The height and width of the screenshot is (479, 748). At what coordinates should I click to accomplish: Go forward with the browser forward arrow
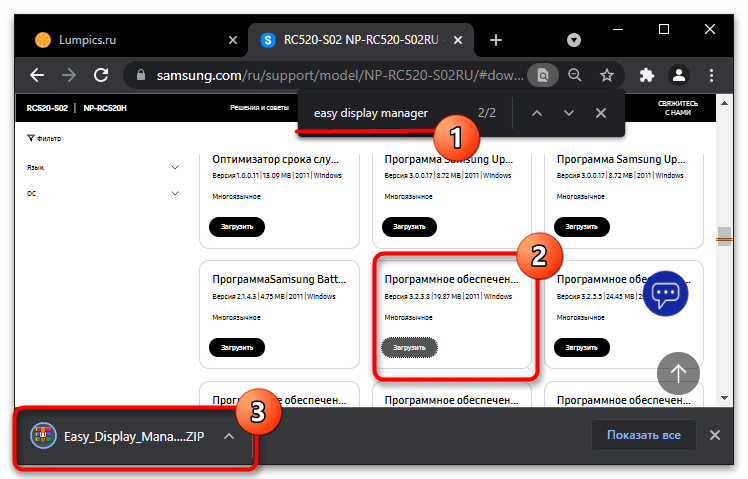click(x=69, y=75)
